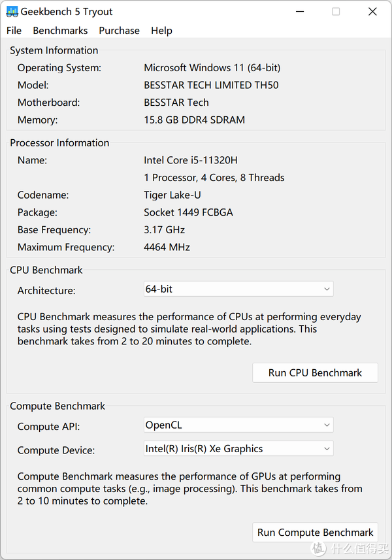The image size is (392, 560).
Task: Close the Geekbench 5 Tryout window
Action: 372,12
